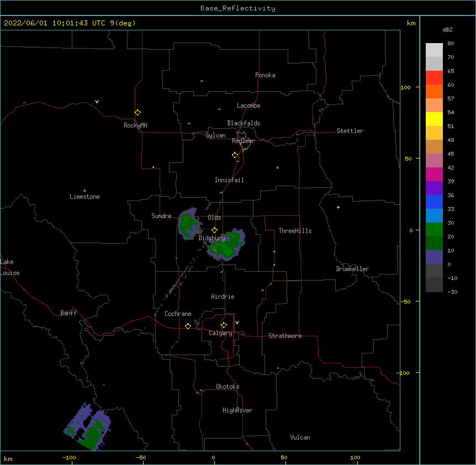
Task: Click the Limestone label
Action: pos(84,197)
